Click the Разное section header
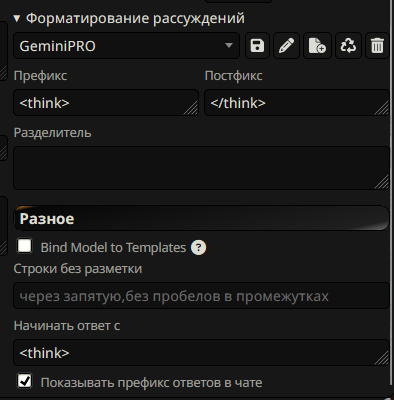Screen dimensions: 394x400 point(201,218)
